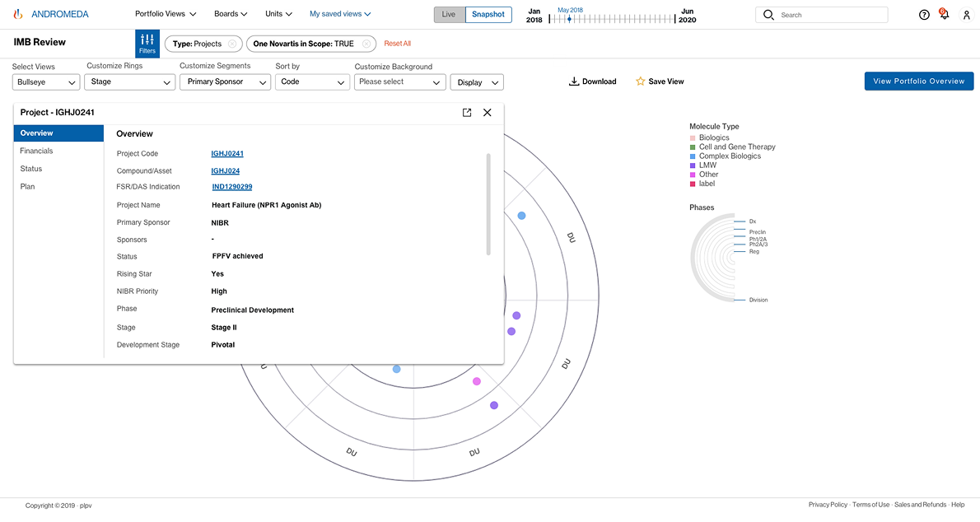This screenshot has width=980, height=522.
Task: Expand the Select Views Bullseye dropdown
Action: click(x=46, y=82)
